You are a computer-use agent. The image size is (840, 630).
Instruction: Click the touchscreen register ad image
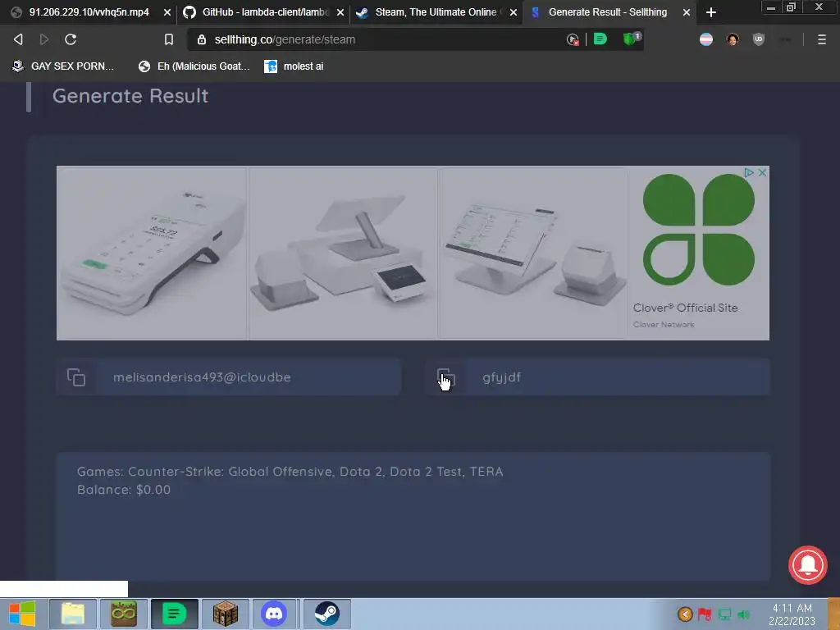coord(533,253)
